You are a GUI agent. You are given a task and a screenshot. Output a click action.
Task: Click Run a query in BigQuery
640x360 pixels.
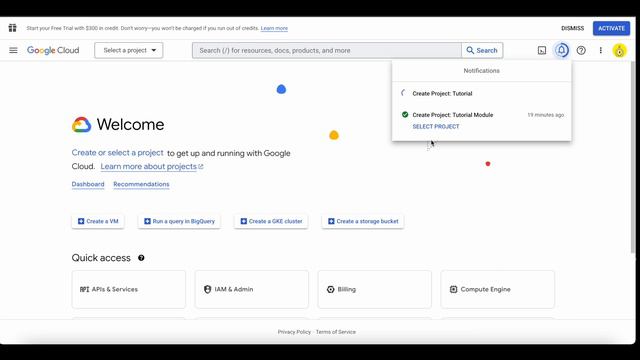coord(179,221)
